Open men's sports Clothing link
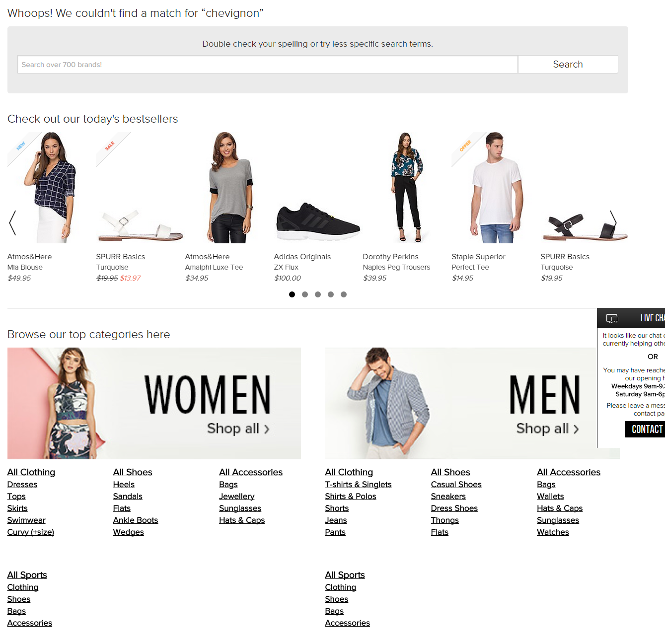The image size is (665, 644). 341,587
